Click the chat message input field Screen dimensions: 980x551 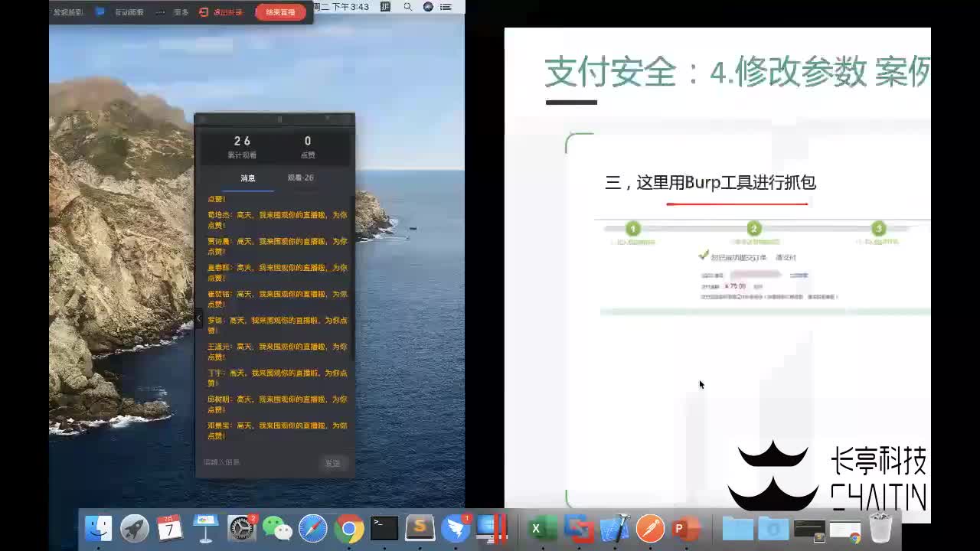click(x=258, y=462)
